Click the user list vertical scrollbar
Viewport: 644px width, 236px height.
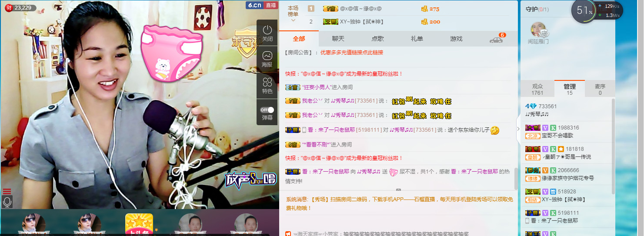[613, 146]
